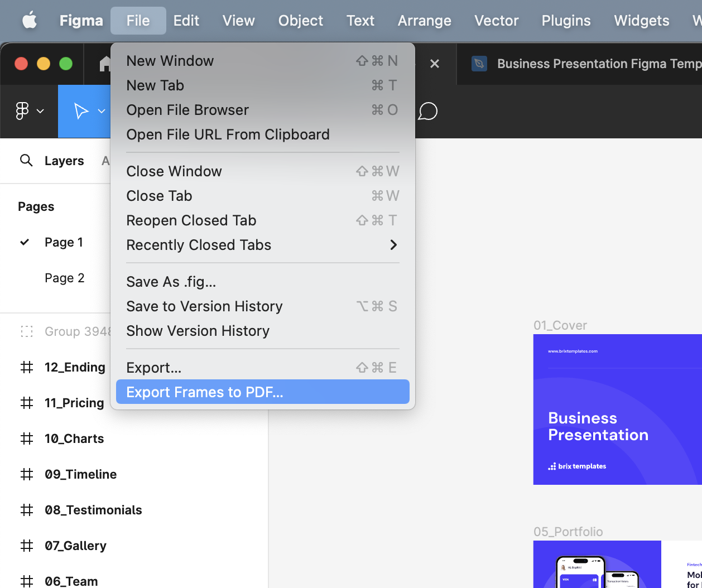Open the Widgets menu
The image size is (702, 588).
click(642, 21)
